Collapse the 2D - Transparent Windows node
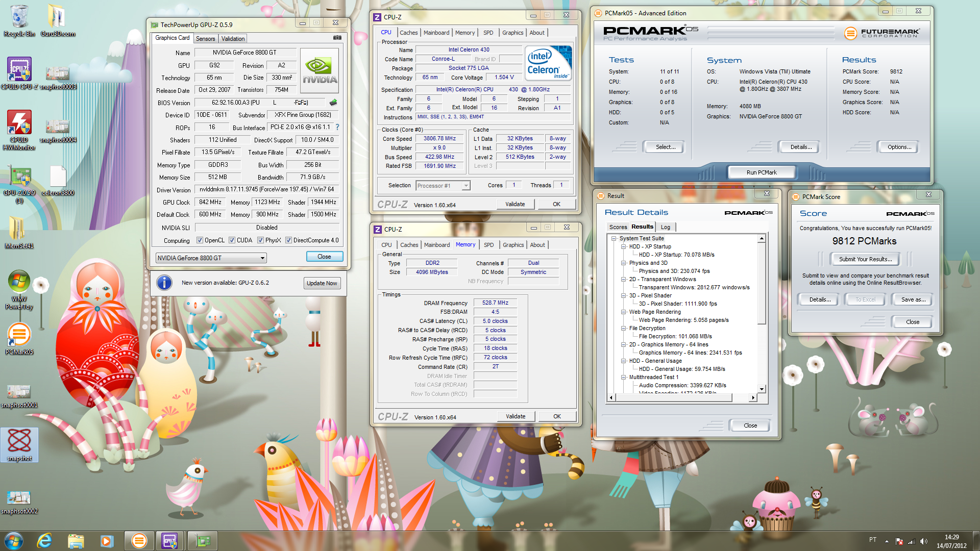 click(x=623, y=279)
